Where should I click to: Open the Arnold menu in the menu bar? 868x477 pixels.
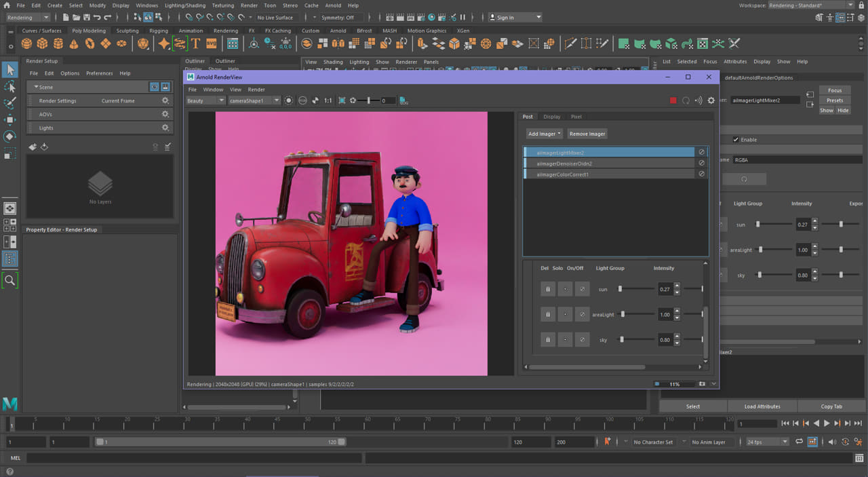(333, 5)
